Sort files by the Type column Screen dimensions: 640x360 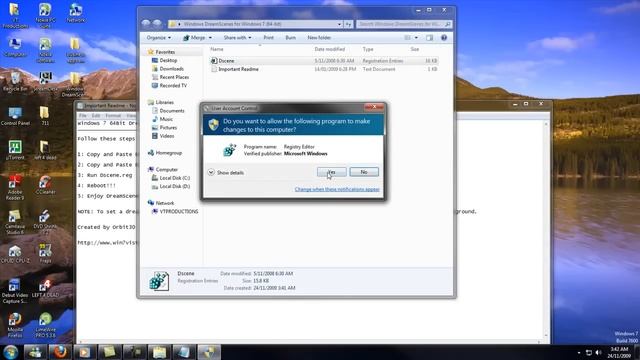pyautogui.click(x=368, y=49)
